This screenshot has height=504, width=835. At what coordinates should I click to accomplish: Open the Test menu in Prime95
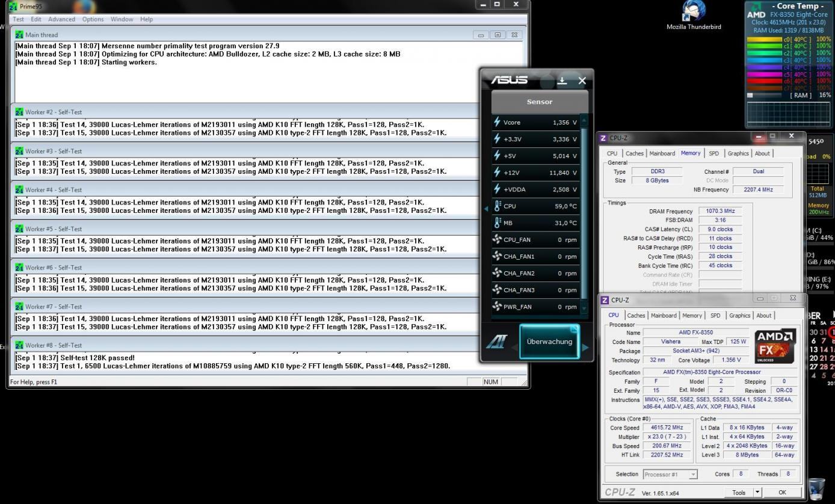(x=19, y=19)
